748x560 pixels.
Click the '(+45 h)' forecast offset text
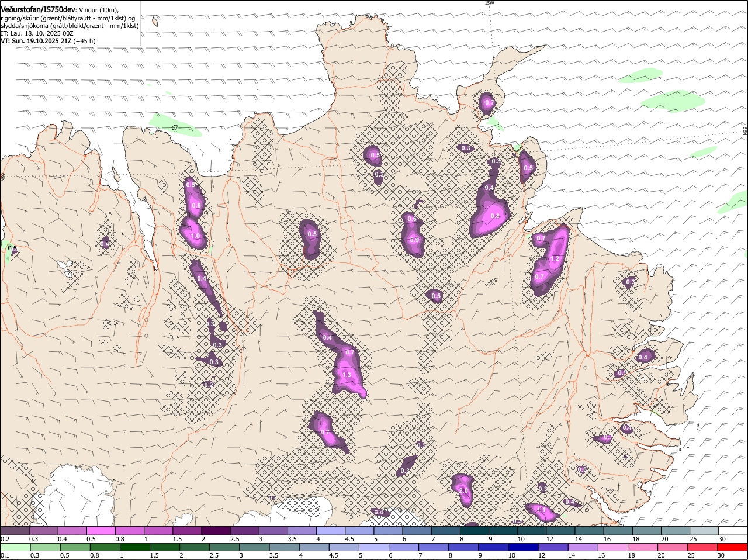[x=85, y=41]
